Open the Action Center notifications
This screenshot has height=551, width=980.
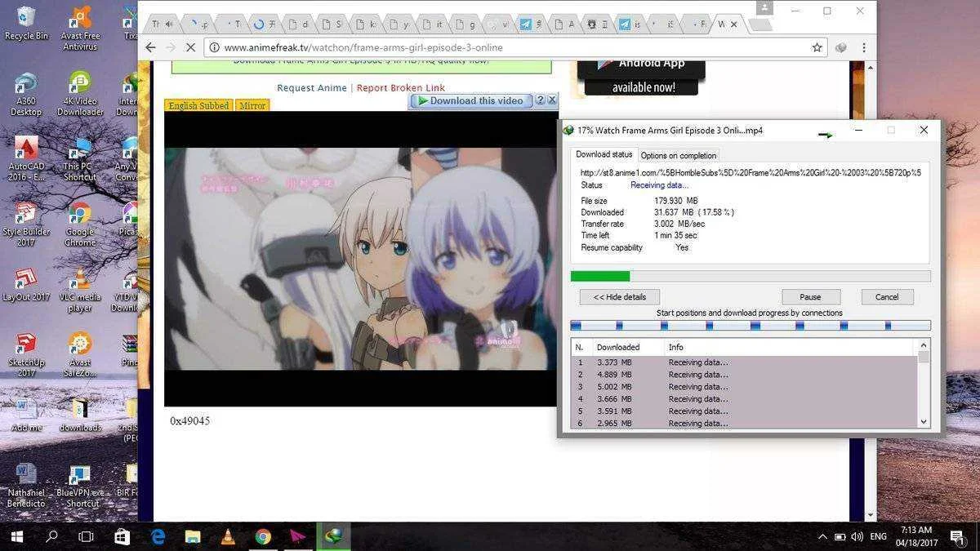coord(959,537)
